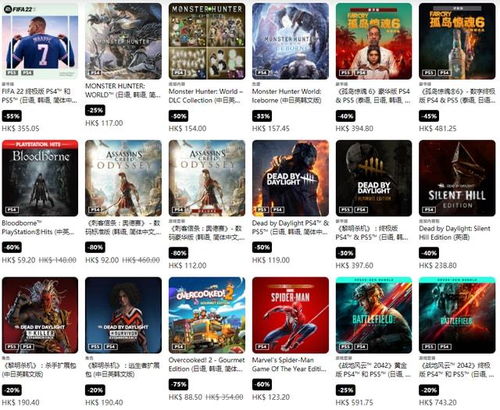Open the Marvel's Spider-Man game cover
Viewport: 500px width, 410px height.
[290, 315]
